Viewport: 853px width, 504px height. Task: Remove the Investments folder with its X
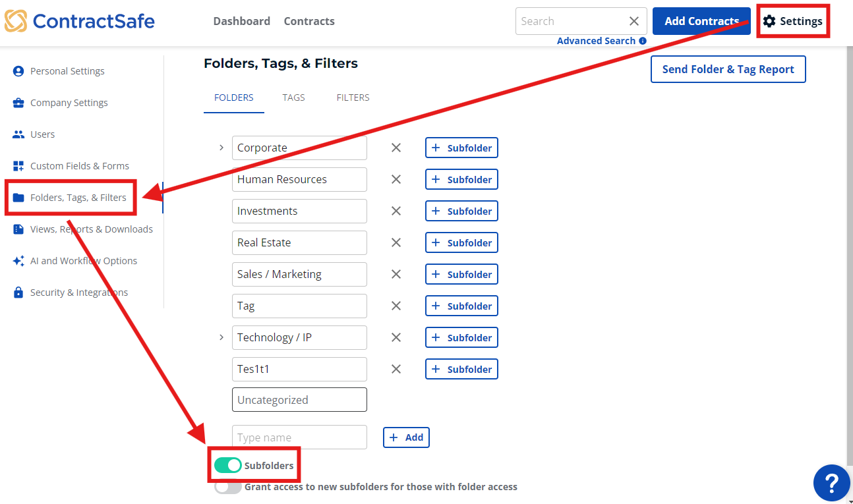(x=396, y=211)
